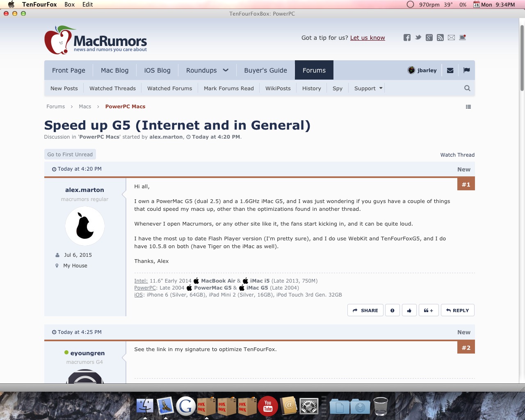
Task: Launch the YouTube app in dock
Action: (268, 406)
